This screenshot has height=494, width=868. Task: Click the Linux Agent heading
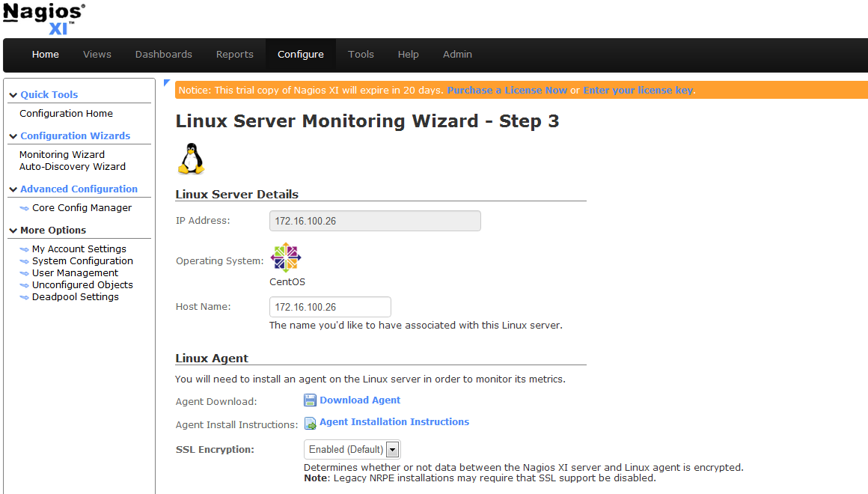[212, 359]
